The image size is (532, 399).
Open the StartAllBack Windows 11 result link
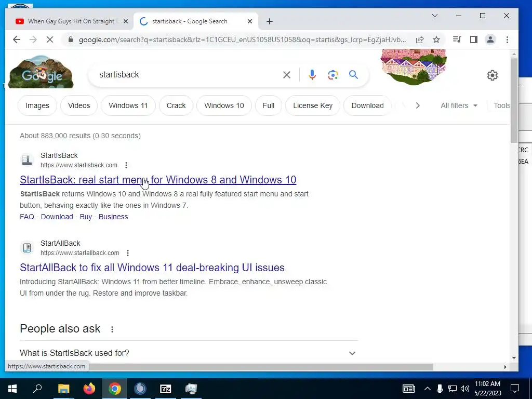(152, 268)
